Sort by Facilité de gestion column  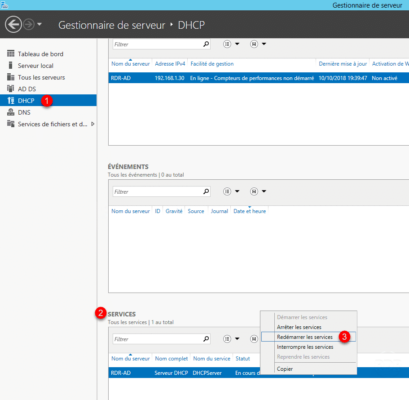click(212, 64)
